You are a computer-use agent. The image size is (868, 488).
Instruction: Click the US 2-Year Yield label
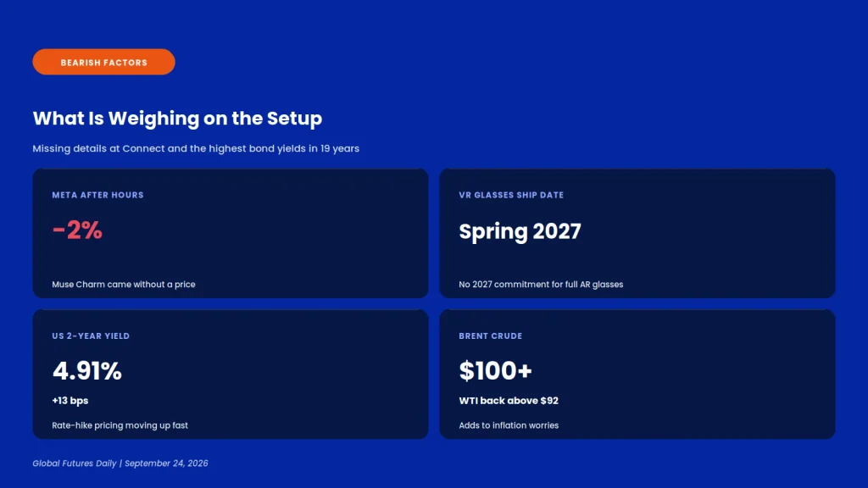tap(91, 335)
